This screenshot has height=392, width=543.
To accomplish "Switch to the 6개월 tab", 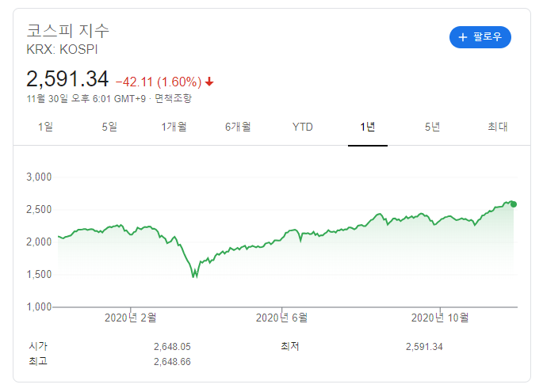I will (238, 127).
